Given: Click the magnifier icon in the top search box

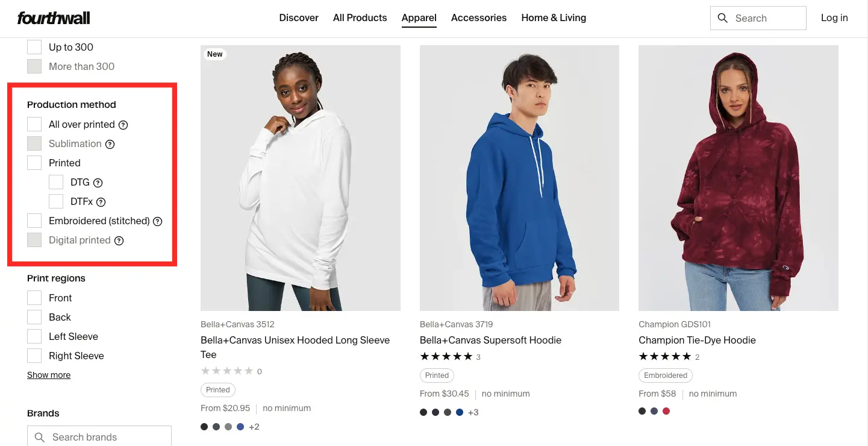Looking at the screenshot, I should tap(723, 18).
